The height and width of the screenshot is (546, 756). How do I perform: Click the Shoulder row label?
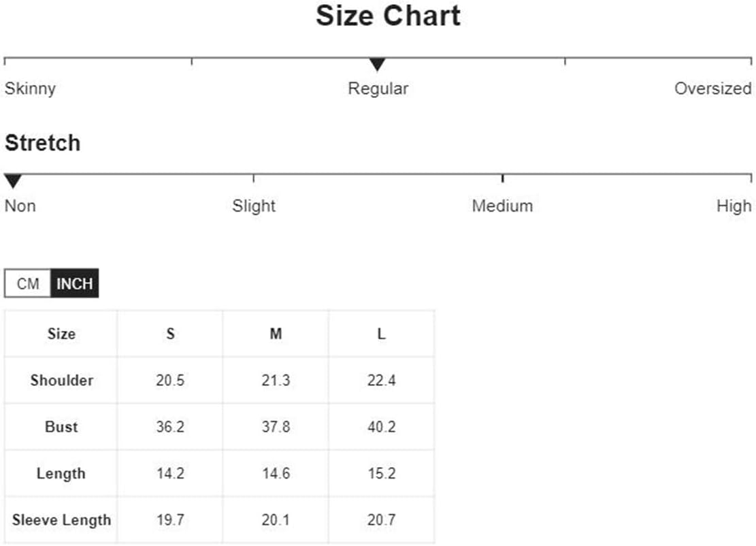pyautogui.click(x=61, y=380)
